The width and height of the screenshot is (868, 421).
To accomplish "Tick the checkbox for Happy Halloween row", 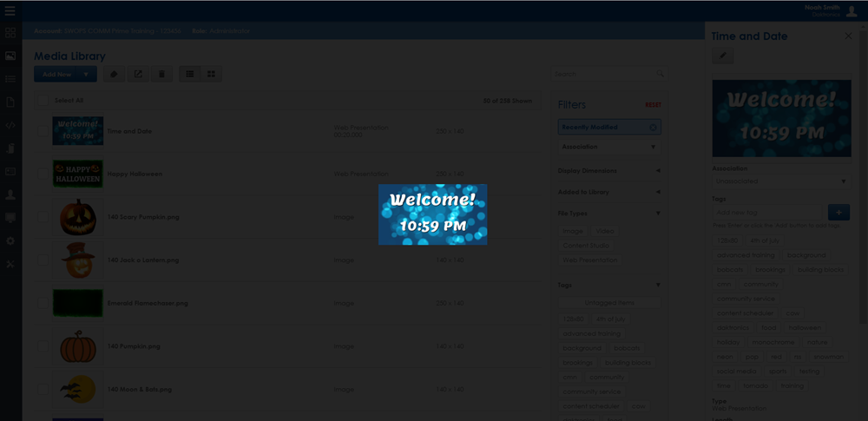I will click(43, 174).
